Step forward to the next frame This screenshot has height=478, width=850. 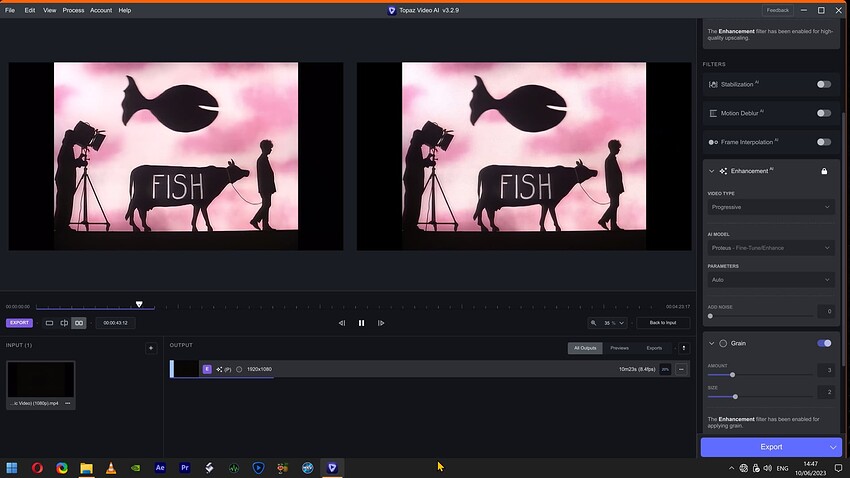(x=381, y=323)
